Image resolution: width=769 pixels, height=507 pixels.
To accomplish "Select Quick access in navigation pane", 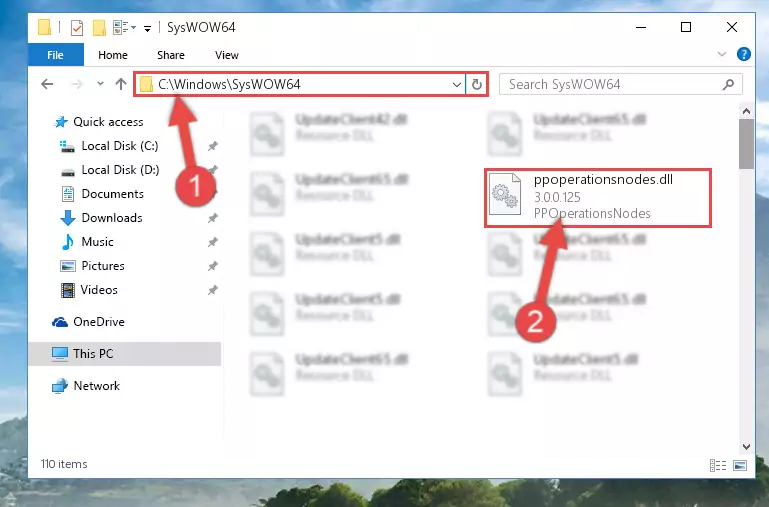I will 108,122.
